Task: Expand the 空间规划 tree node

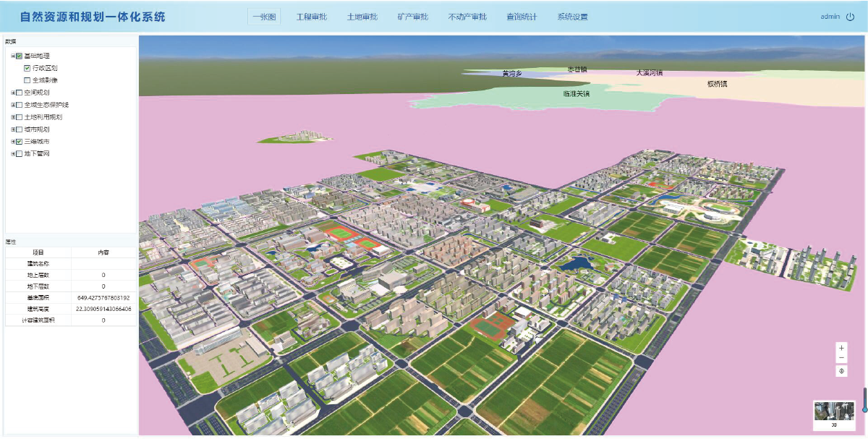Action: [12, 93]
